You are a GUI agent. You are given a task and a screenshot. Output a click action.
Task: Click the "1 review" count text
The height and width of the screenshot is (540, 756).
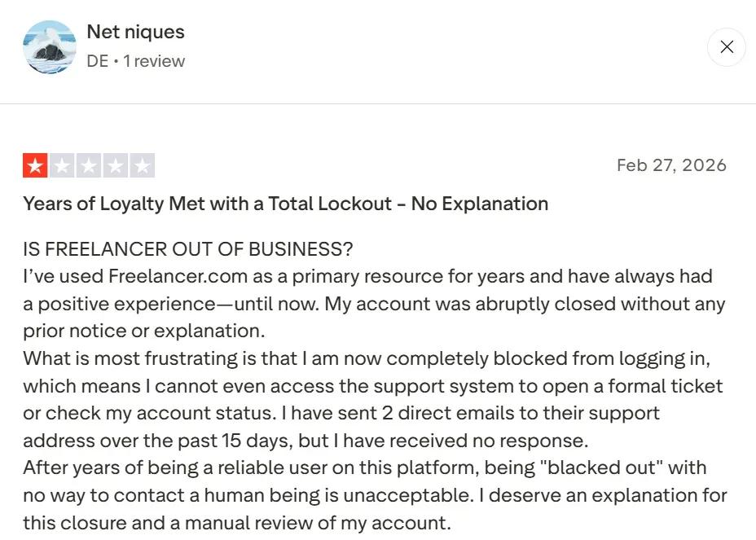click(x=154, y=61)
